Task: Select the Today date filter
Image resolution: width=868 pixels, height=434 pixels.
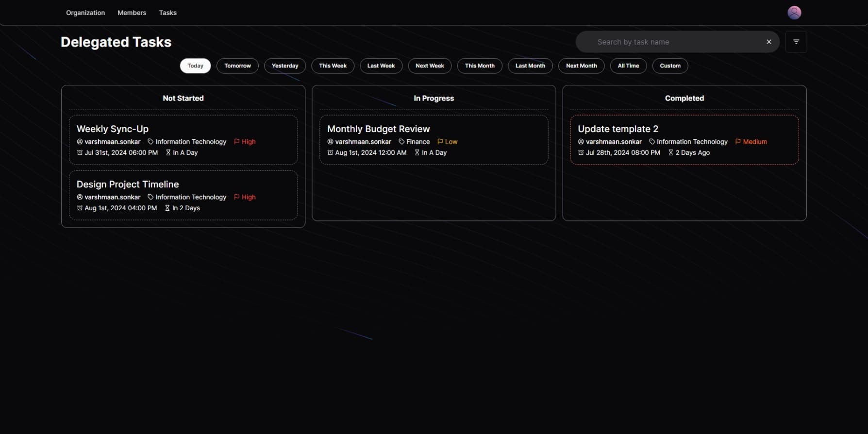Action: tap(195, 66)
